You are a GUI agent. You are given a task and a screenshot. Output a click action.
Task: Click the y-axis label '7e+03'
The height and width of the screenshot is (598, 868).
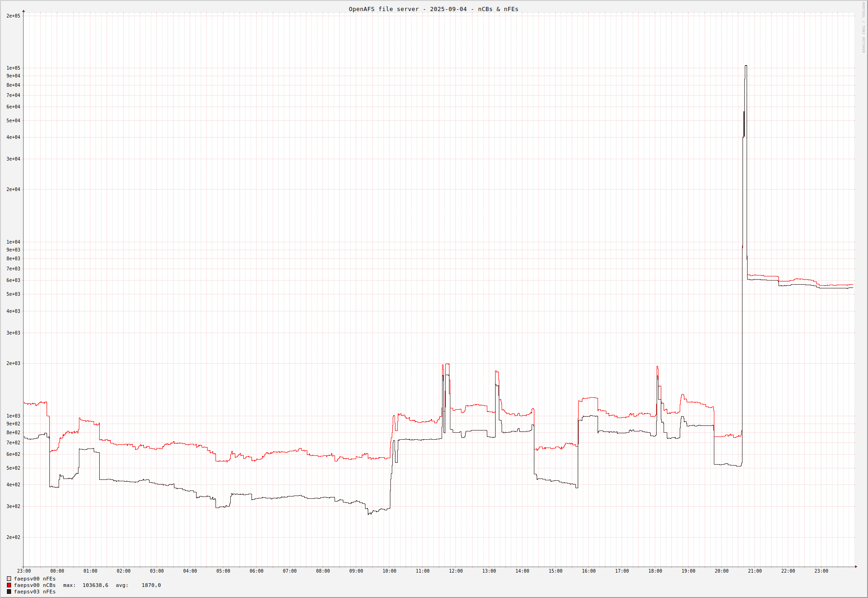(x=13, y=269)
